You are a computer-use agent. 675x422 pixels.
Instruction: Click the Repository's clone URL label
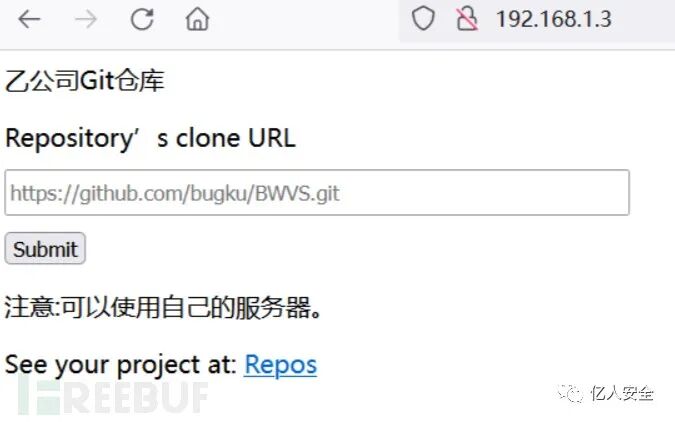pyautogui.click(x=150, y=138)
